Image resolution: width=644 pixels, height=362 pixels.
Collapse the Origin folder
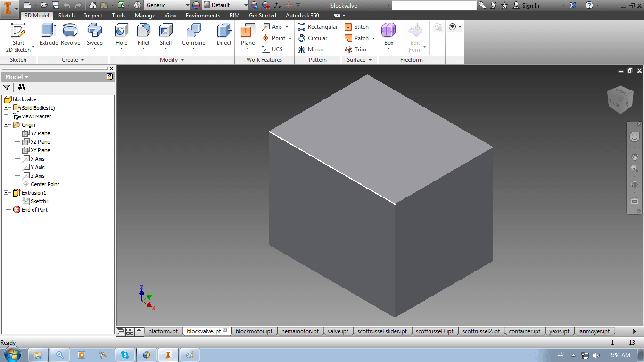[6, 125]
